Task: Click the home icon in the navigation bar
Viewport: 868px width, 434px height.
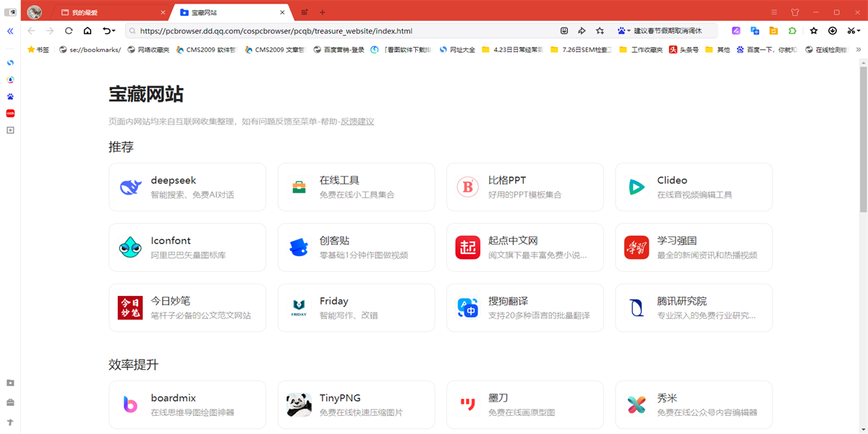Action: [87, 31]
